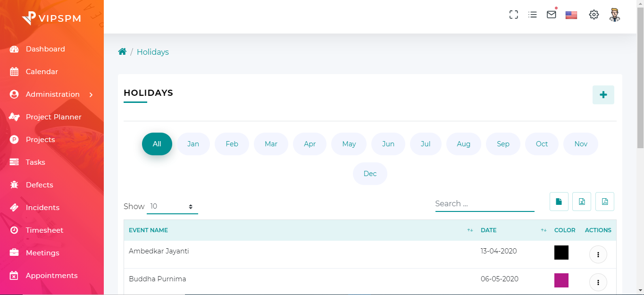Open the US flag language selector

[x=571, y=15]
